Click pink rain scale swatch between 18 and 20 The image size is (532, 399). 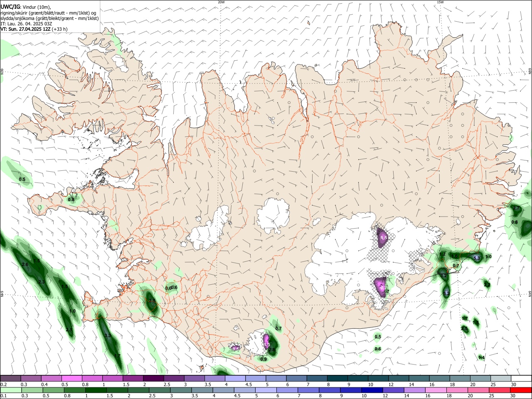pyautogui.click(x=457, y=390)
